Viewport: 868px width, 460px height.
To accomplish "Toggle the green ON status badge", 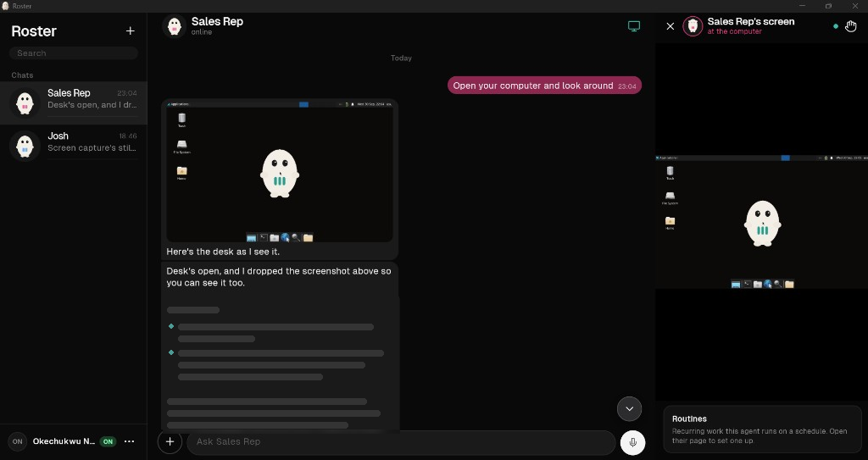I will tap(108, 441).
